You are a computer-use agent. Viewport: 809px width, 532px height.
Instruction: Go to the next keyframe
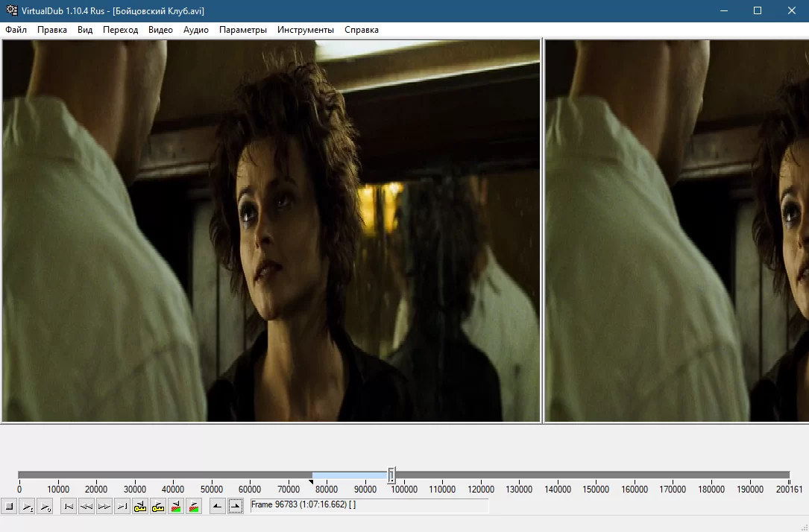point(158,506)
